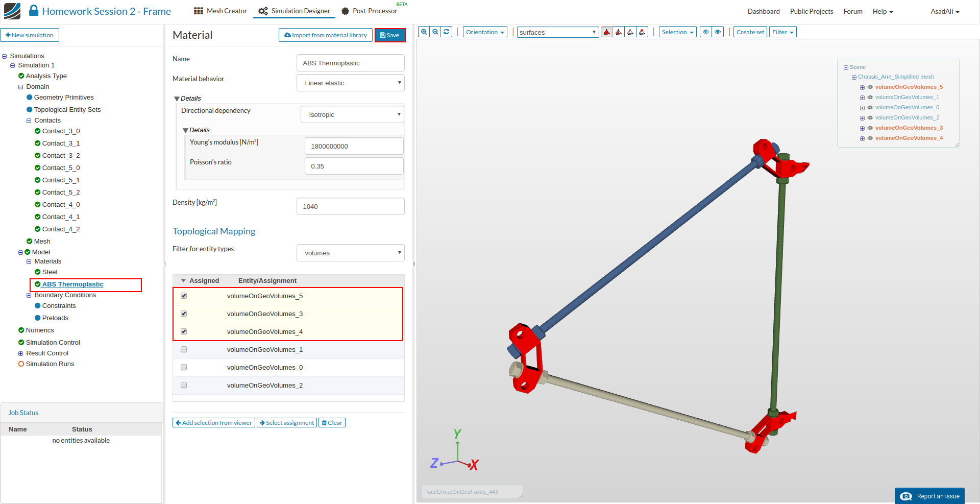Open the surfaces picking mode dropdown
This screenshot has height=504, width=980.
click(558, 32)
